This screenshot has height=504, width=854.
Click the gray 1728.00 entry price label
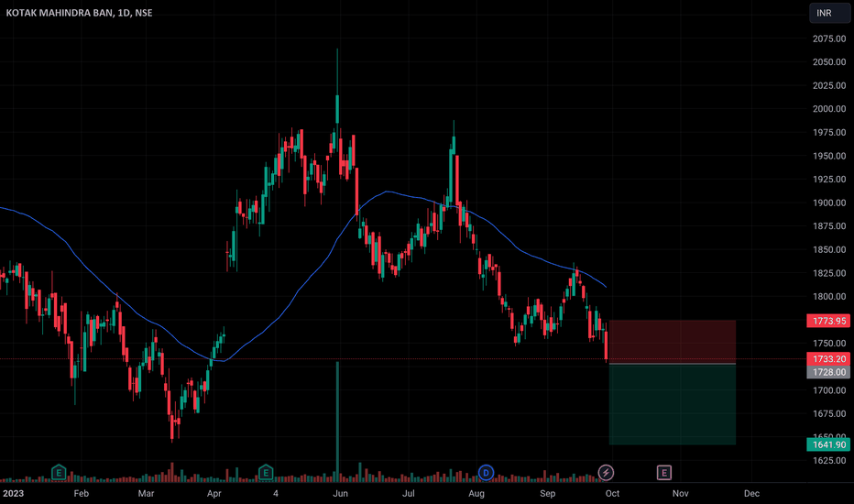click(x=828, y=372)
